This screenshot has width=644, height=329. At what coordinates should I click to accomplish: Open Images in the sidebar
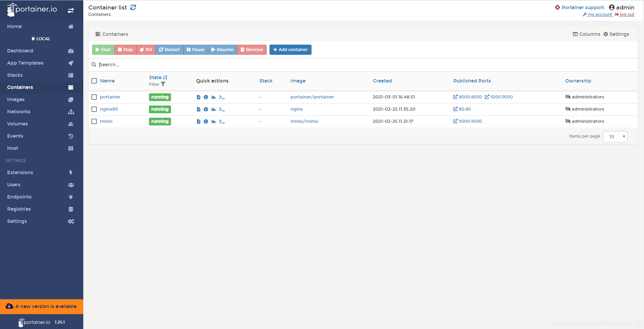point(42,99)
